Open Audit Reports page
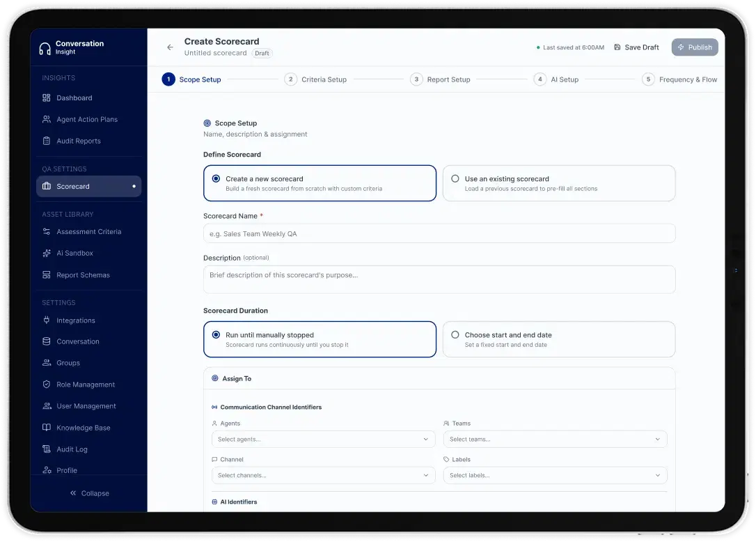 pyautogui.click(x=88, y=141)
